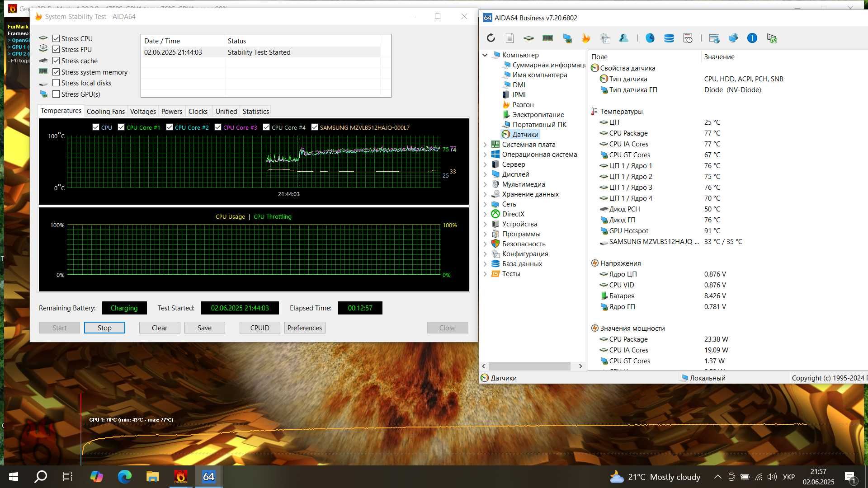Viewport: 868px width, 488px height.
Task: Click the gear checklist toolbar icon
Action: (x=605, y=38)
